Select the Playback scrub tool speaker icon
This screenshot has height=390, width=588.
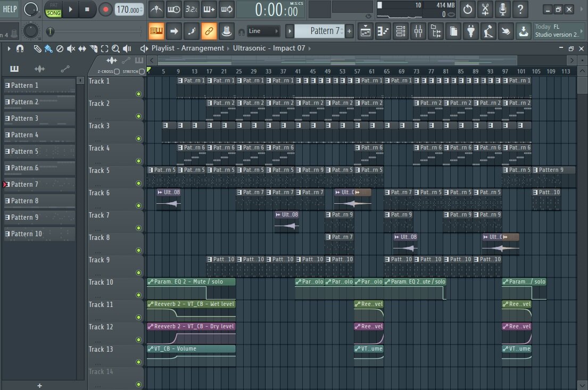[127, 48]
